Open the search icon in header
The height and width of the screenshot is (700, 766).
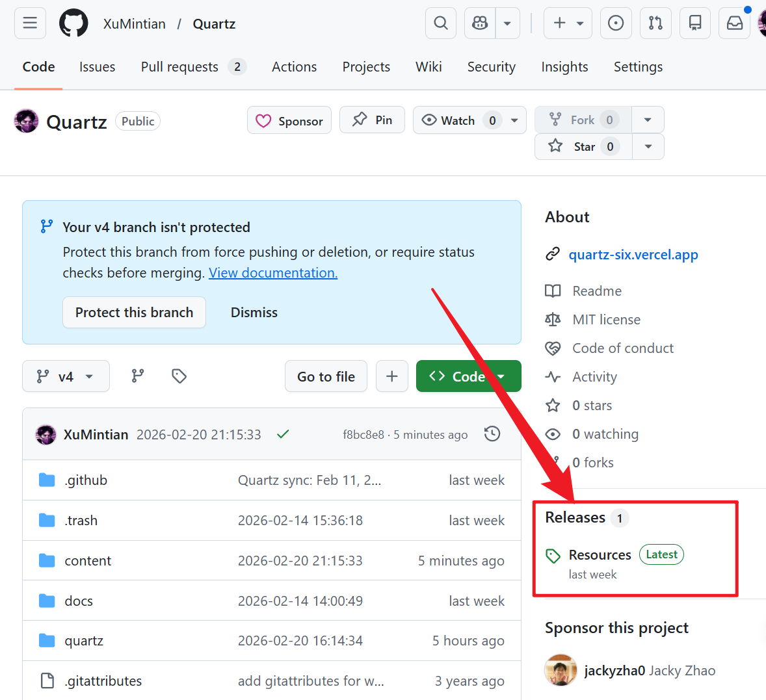(441, 23)
